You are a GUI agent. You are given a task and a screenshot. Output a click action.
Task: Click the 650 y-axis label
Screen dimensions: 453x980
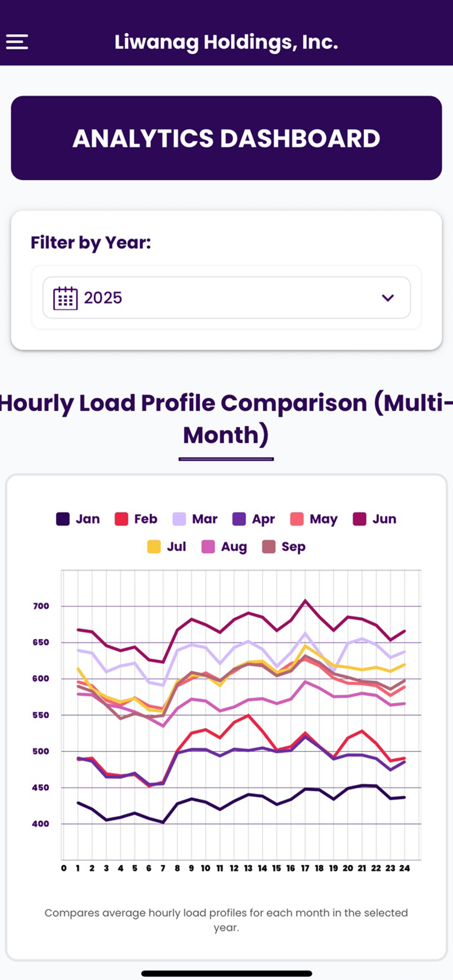click(41, 642)
